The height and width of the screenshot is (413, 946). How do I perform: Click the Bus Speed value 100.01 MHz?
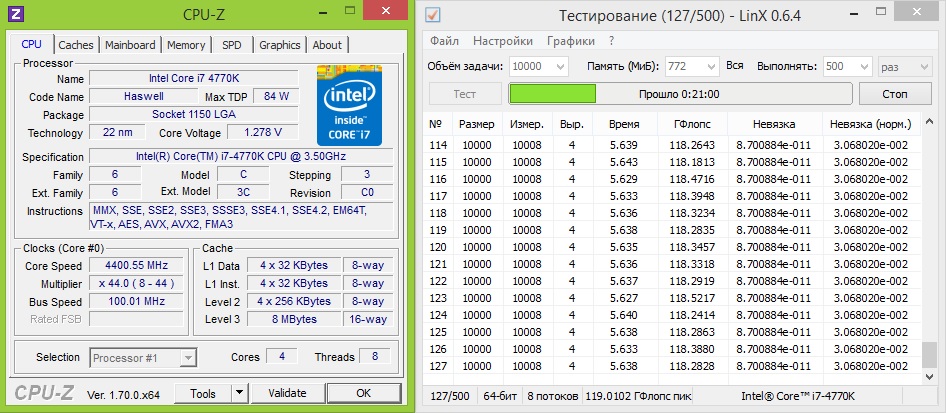136,301
